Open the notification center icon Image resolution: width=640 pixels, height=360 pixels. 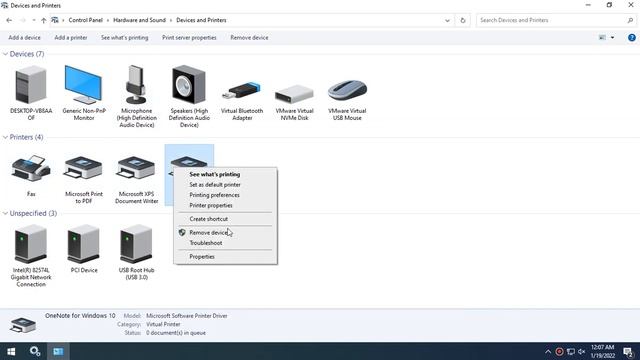628,352
